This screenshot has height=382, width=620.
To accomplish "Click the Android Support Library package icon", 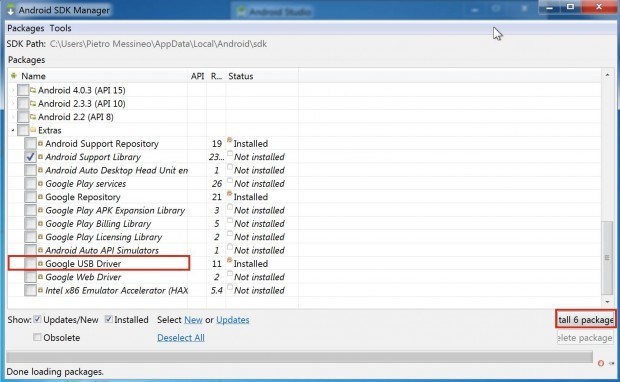I will pyautogui.click(x=40, y=157).
